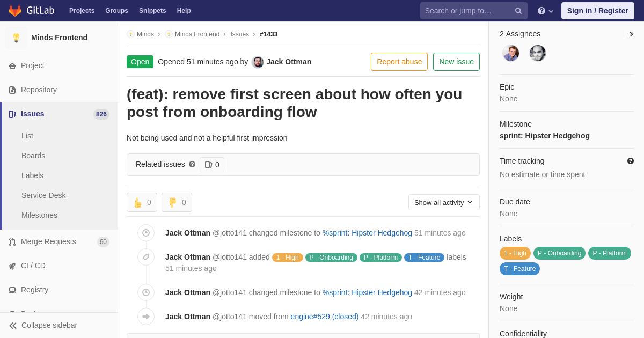Collapse the right sidebar with chevrons
This screenshot has width=644, height=338.
pyautogui.click(x=631, y=34)
